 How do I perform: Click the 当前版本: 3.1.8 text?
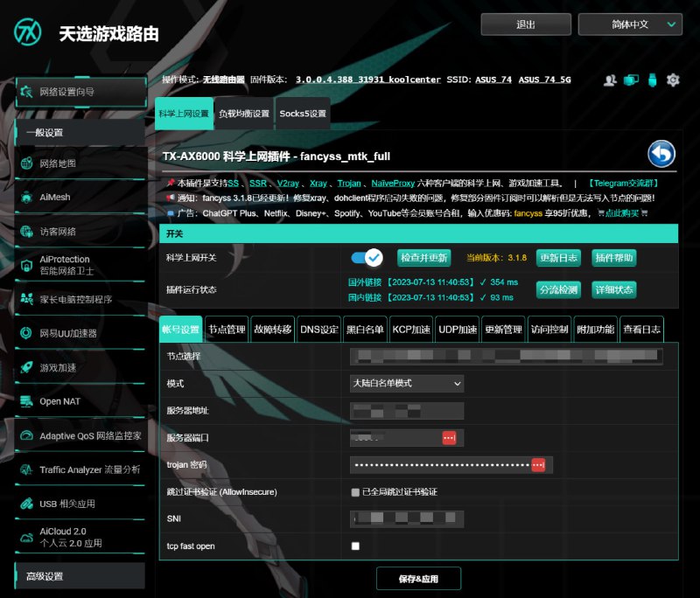[x=496, y=258]
